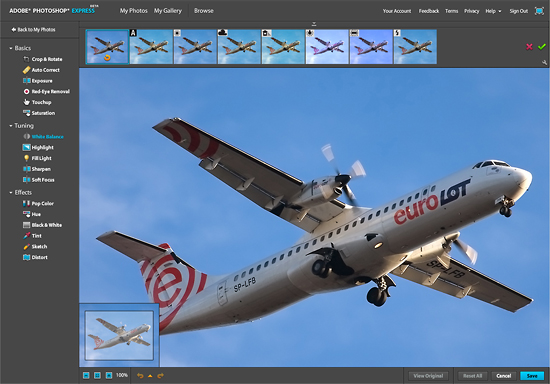Click Back to My Photos link
The width and height of the screenshot is (550, 384).
point(33,29)
